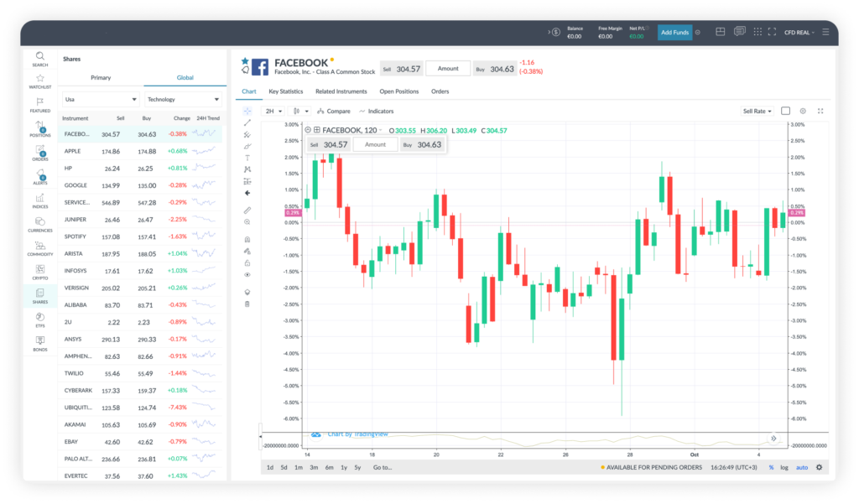The height and width of the screenshot is (504, 859).
Task: Click the Add Funds button
Action: pyautogui.click(x=674, y=32)
